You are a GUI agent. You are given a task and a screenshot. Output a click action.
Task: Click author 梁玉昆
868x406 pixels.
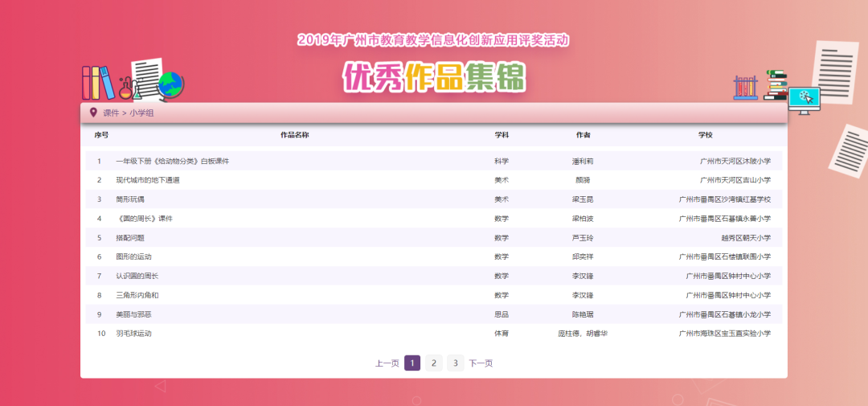(583, 199)
